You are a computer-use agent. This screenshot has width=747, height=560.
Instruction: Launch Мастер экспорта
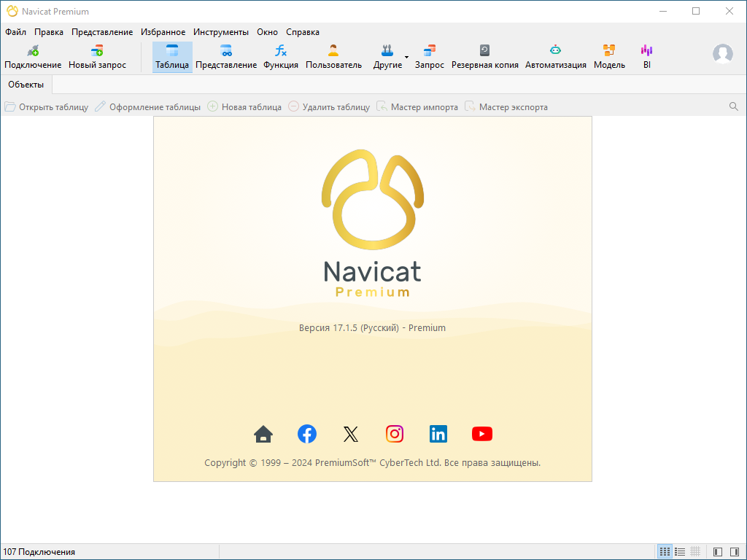(x=506, y=107)
